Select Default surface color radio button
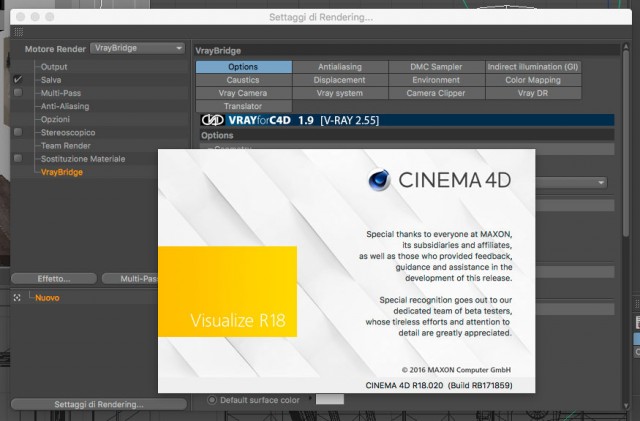The height and width of the screenshot is (421, 640). pyautogui.click(x=211, y=400)
